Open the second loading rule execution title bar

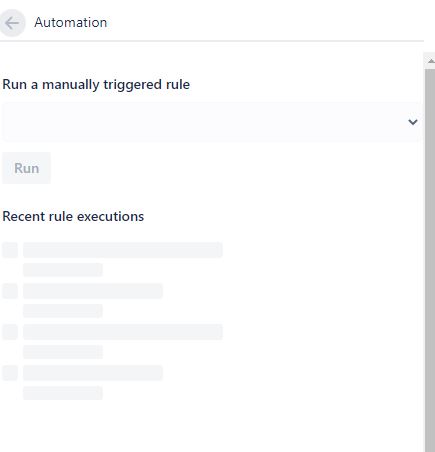coord(93,291)
